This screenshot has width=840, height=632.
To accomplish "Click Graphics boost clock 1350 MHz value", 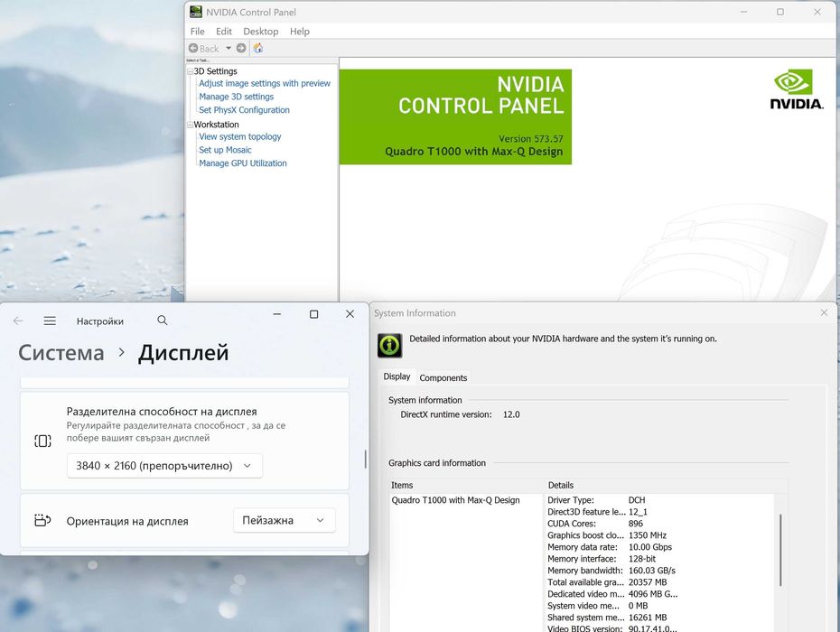I will 647,535.
